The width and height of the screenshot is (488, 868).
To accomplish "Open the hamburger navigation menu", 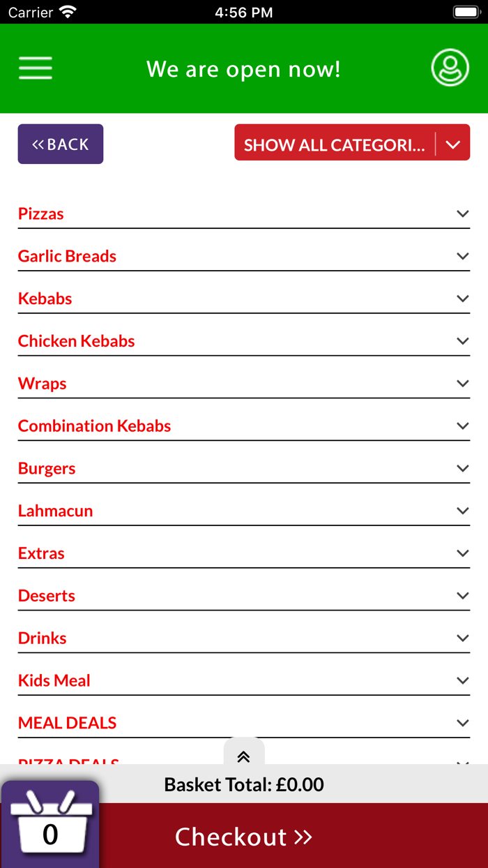I will [x=35, y=68].
